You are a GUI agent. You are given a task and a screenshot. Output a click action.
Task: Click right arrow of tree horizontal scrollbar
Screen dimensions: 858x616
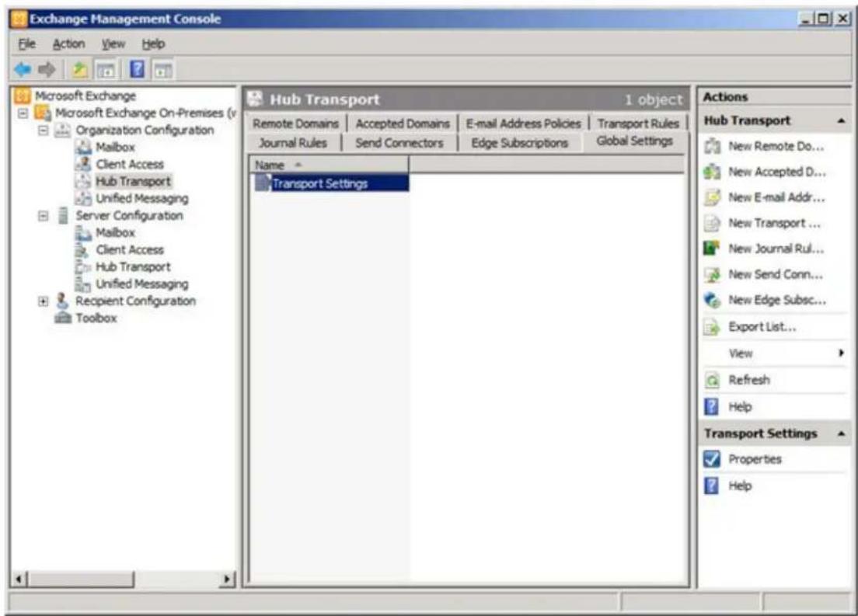227,579
